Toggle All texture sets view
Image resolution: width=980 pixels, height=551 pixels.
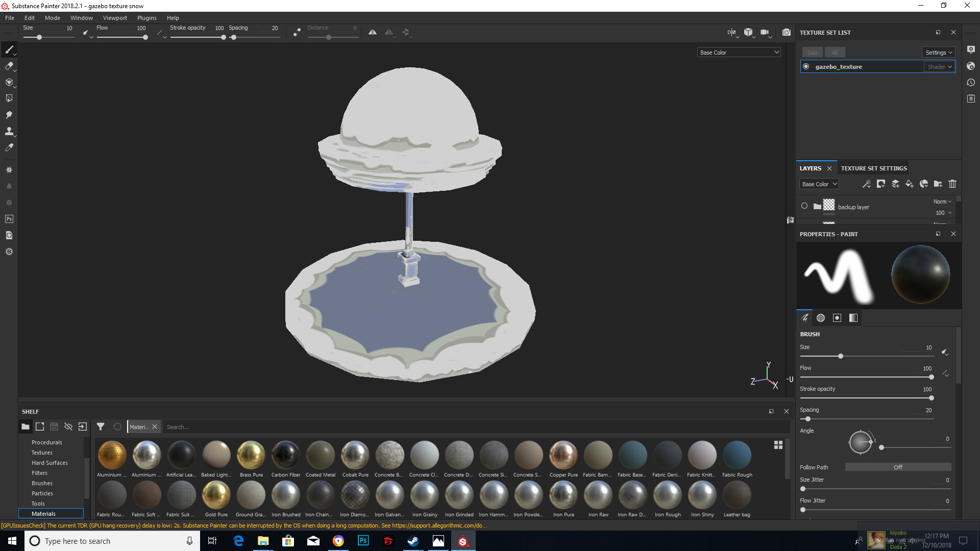coord(835,52)
